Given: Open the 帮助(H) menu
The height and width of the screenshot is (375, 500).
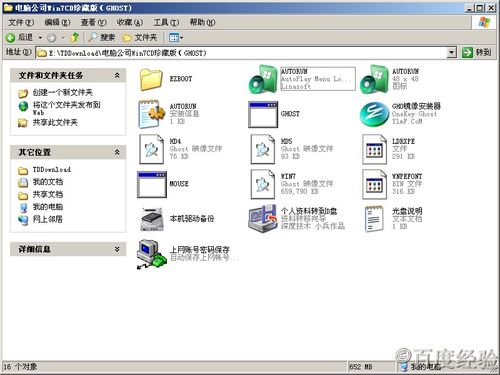Looking at the screenshot, I should [x=202, y=22].
